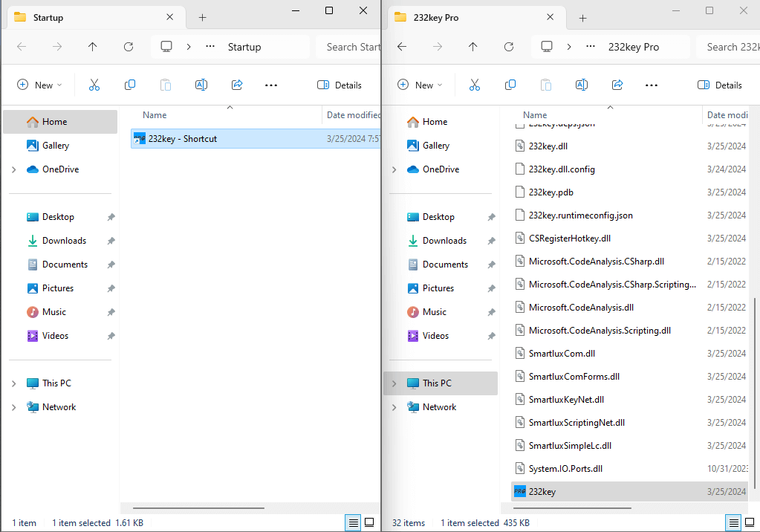Go up one level in Startup window

(x=93, y=47)
